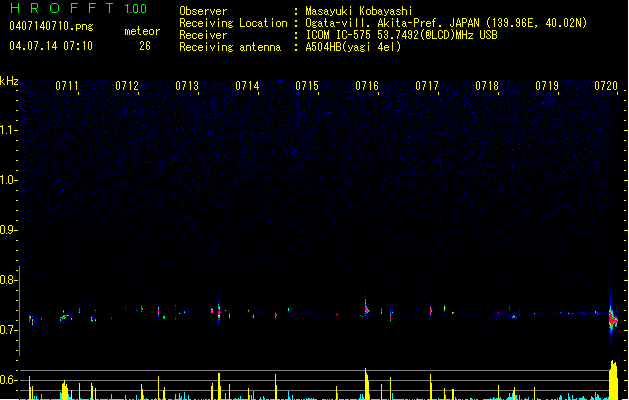Click the tallest yellow intensity bar at 0720
Image resolution: width=629 pixels, height=400 pixels.
[x=613, y=380]
